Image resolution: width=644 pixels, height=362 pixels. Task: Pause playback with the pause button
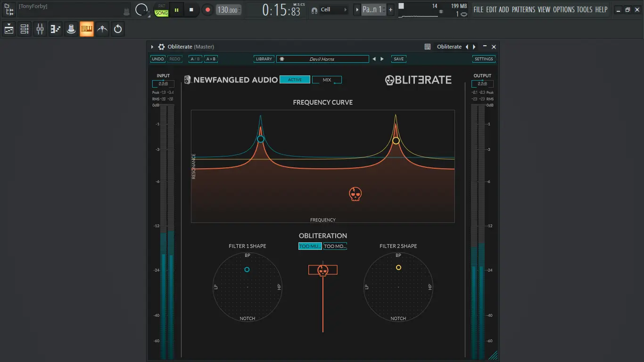(x=177, y=9)
